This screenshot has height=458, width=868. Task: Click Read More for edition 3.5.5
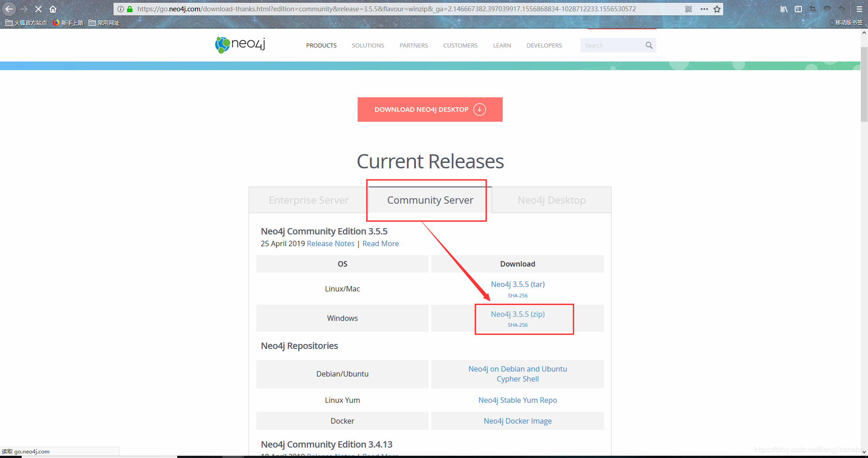click(381, 243)
